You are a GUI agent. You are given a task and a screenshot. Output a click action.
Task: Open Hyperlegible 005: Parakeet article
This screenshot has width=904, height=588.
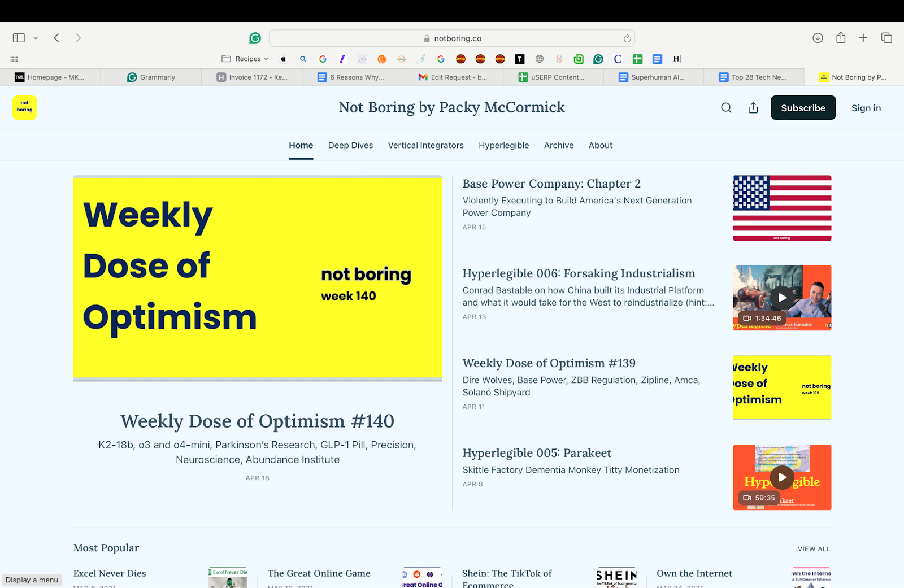click(537, 453)
